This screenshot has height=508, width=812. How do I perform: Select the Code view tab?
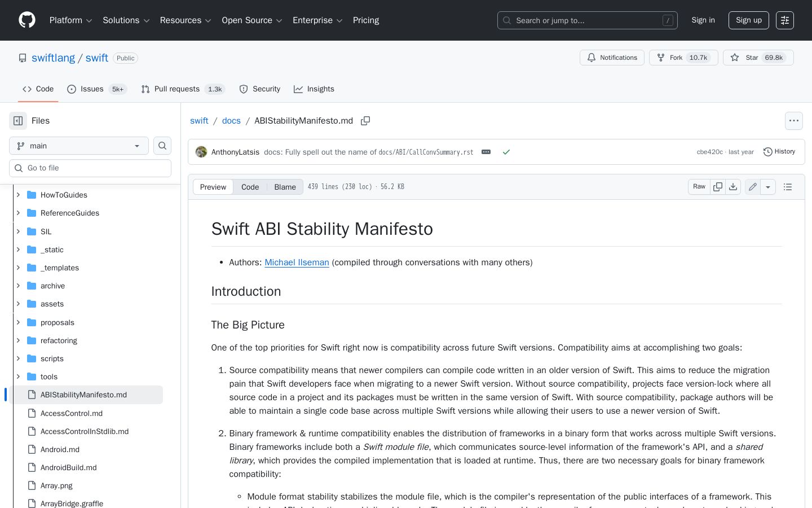pyautogui.click(x=250, y=187)
